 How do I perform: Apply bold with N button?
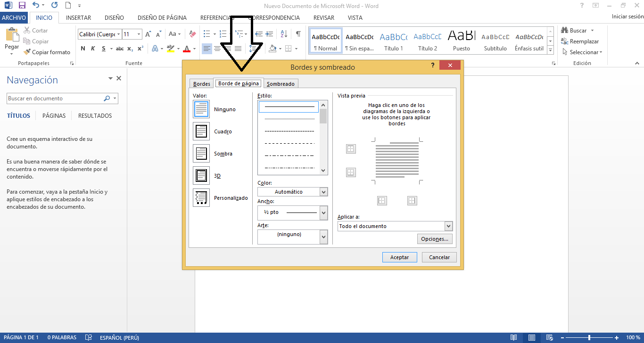coord(83,49)
